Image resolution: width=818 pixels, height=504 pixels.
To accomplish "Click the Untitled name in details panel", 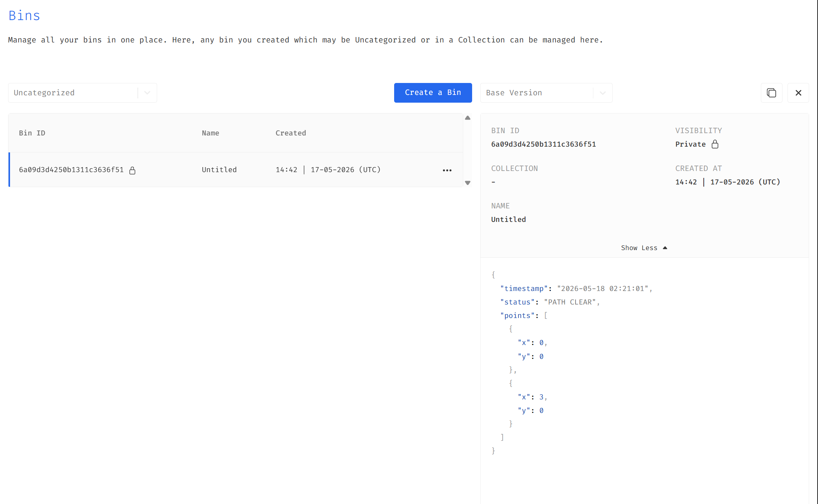I will click(x=508, y=220).
